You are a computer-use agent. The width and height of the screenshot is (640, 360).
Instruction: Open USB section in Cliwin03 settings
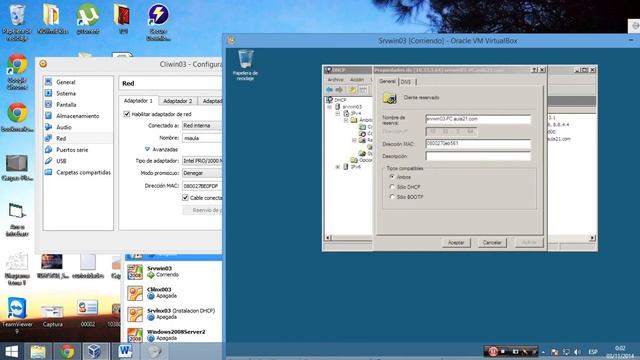coord(61,161)
